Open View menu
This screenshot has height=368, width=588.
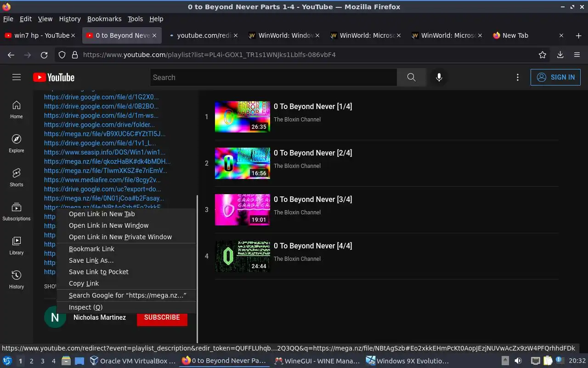[x=45, y=19]
